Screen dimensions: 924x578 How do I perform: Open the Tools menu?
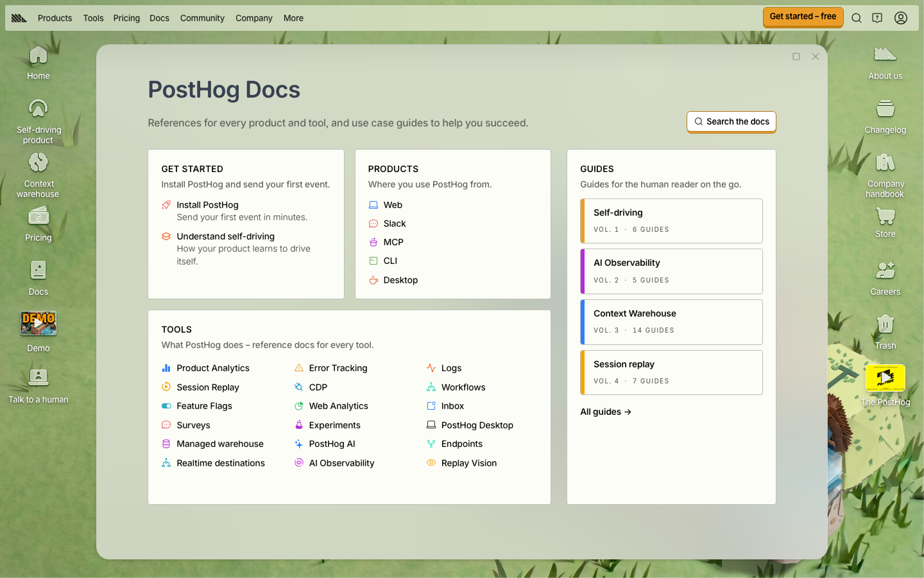click(x=93, y=18)
